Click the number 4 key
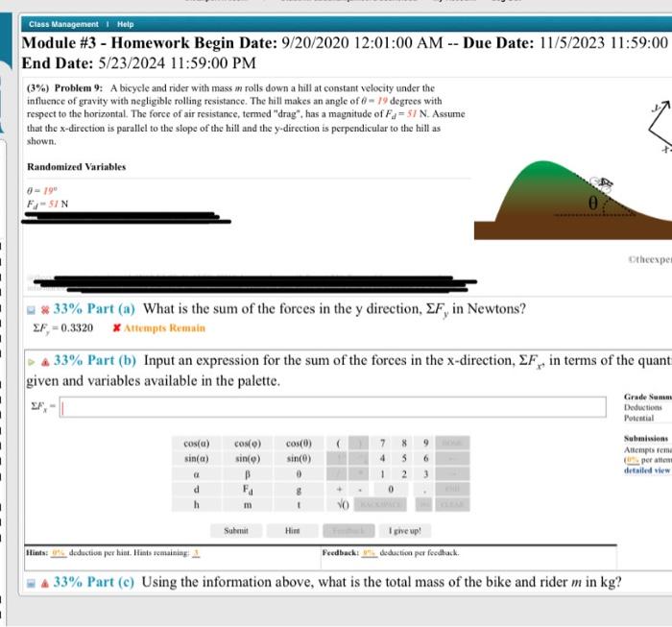 (382, 459)
